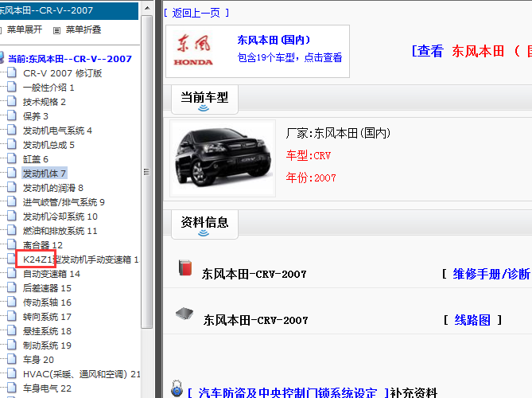Click the page icon beside 离合器 12

tap(12, 244)
